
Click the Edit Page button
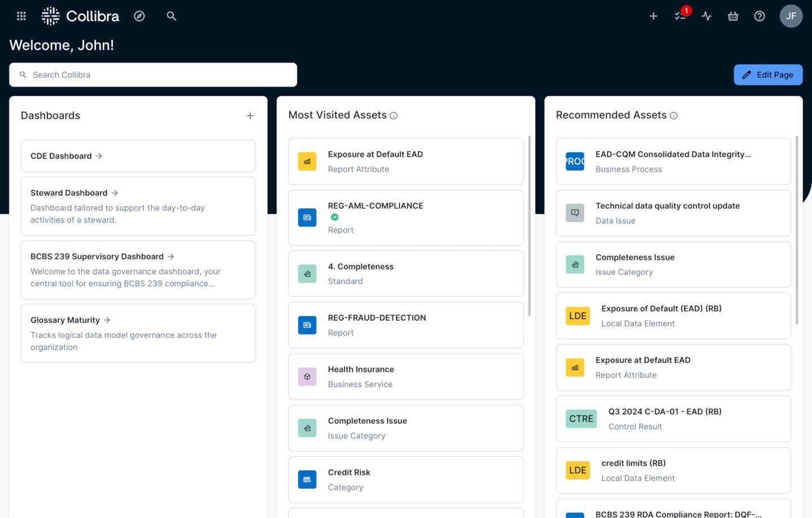coord(768,75)
